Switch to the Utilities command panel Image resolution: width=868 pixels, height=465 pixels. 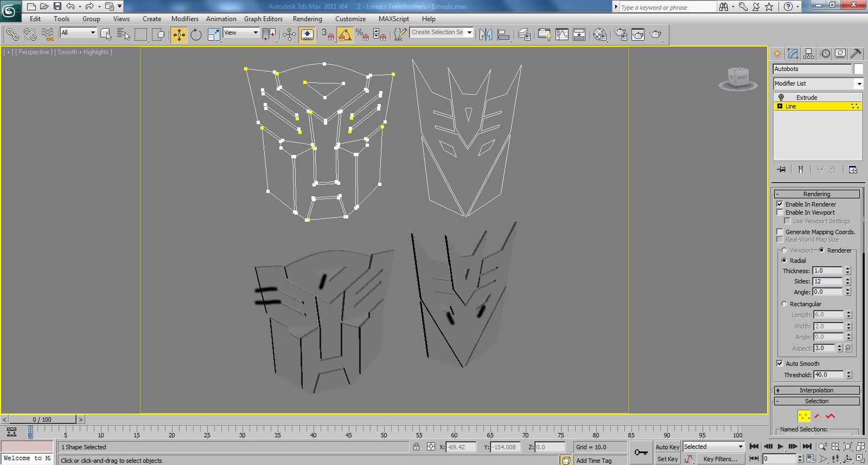tap(856, 54)
